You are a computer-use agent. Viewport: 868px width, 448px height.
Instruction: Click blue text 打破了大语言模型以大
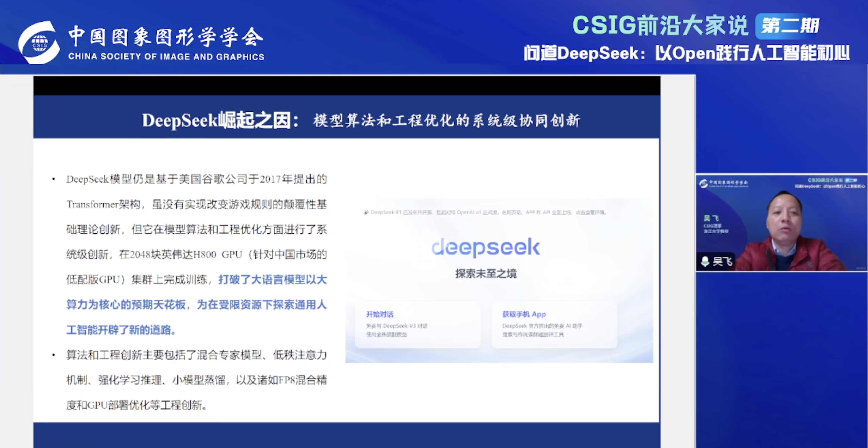click(x=273, y=280)
